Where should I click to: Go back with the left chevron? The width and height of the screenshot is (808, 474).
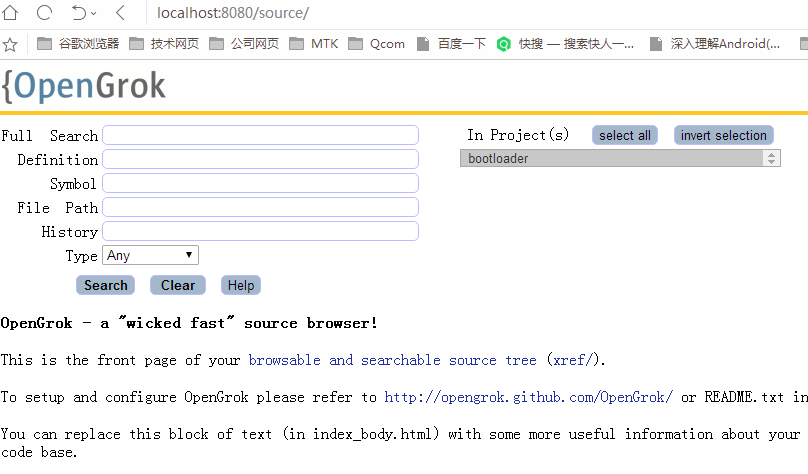121,12
